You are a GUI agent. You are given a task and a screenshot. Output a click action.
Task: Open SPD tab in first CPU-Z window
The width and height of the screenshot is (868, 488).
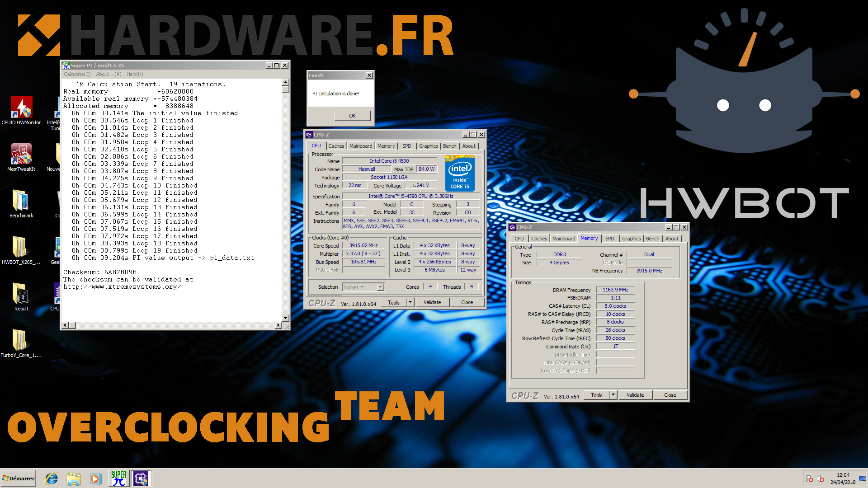pyautogui.click(x=407, y=146)
